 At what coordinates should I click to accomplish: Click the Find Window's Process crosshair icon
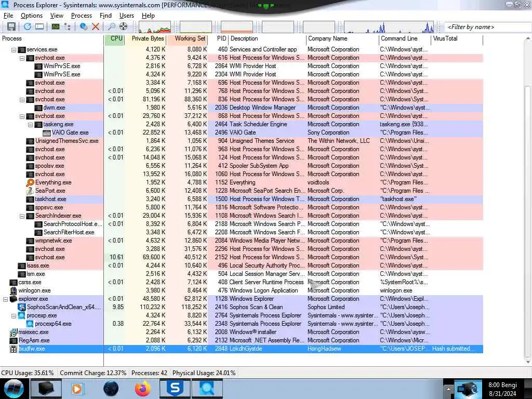click(x=124, y=26)
